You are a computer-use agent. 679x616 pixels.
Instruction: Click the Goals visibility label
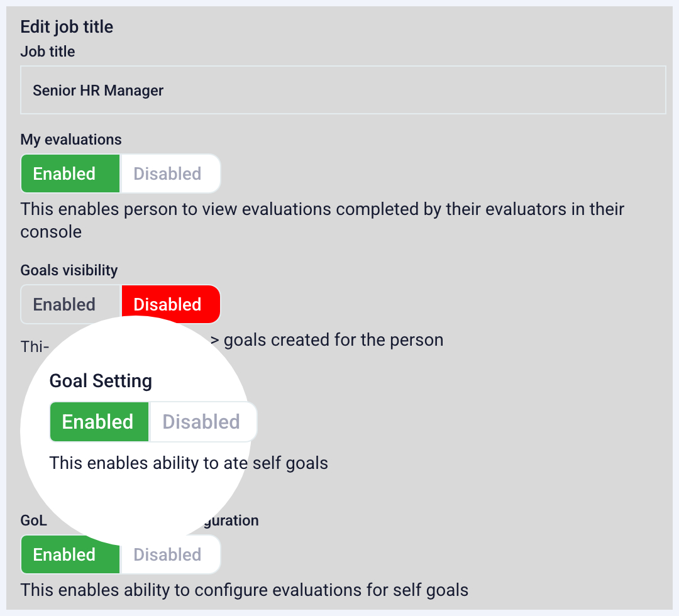pos(69,270)
